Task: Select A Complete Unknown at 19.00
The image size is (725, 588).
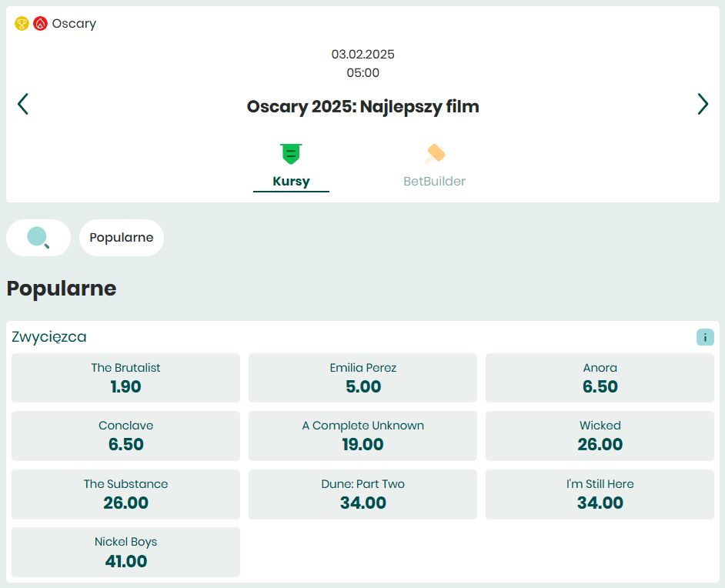Action: point(362,436)
